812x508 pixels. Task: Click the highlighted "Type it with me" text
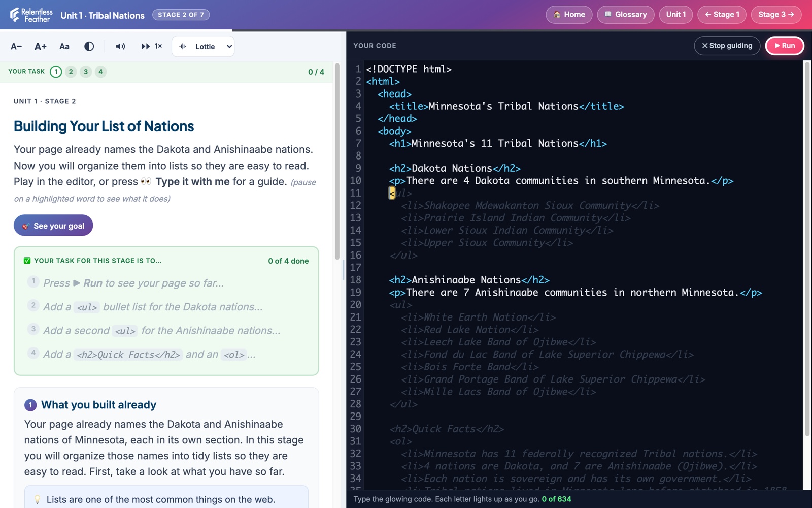192,182
